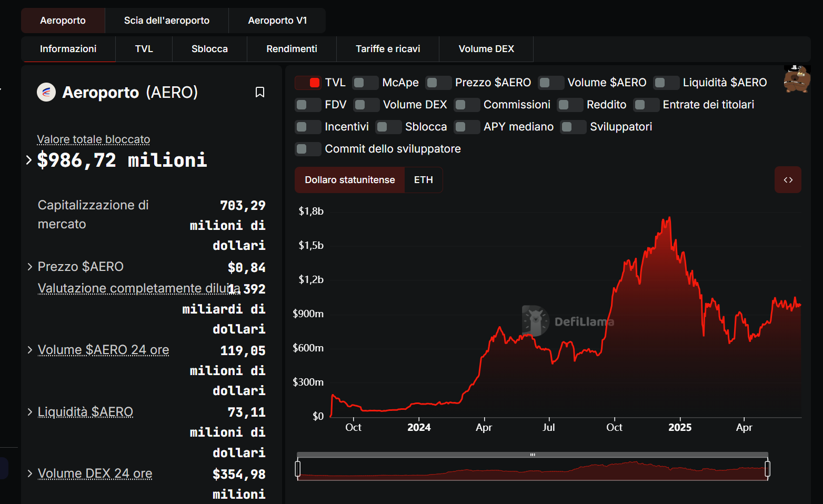Enable the Volume $AERO toggle
The width and height of the screenshot is (823, 504).
tap(551, 83)
